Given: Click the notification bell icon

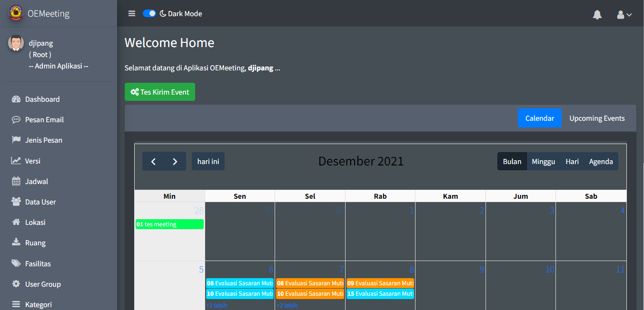Looking at the screenshot, I should 597,15.
